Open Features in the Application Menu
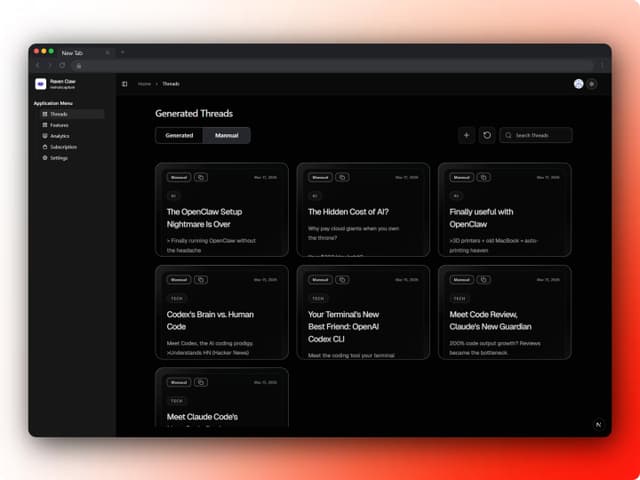 (72, 125)
